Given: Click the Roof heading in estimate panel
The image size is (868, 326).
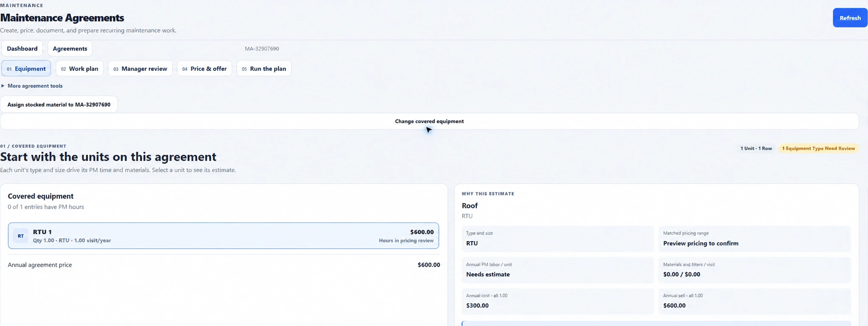Looking at the screenshot, I should point(469,206).
